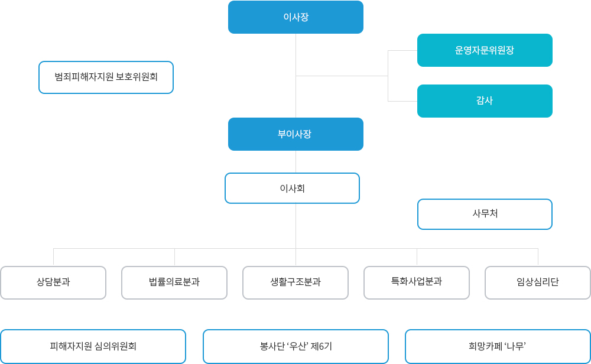Click the teal 감사 box

[485, 101]
